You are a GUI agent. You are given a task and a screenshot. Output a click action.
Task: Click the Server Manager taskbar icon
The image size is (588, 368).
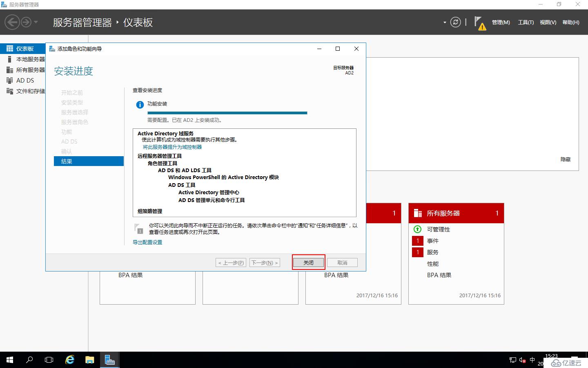[109, 360]
